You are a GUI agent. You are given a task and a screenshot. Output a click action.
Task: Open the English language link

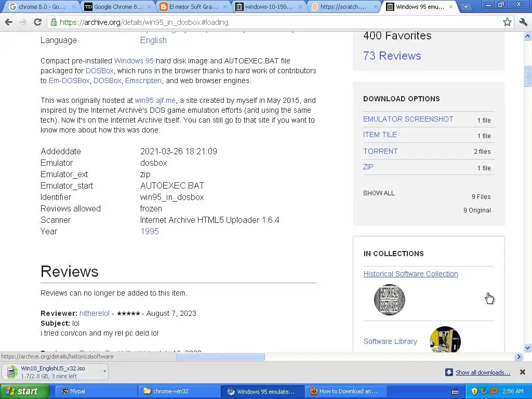(x=153, y=40)
